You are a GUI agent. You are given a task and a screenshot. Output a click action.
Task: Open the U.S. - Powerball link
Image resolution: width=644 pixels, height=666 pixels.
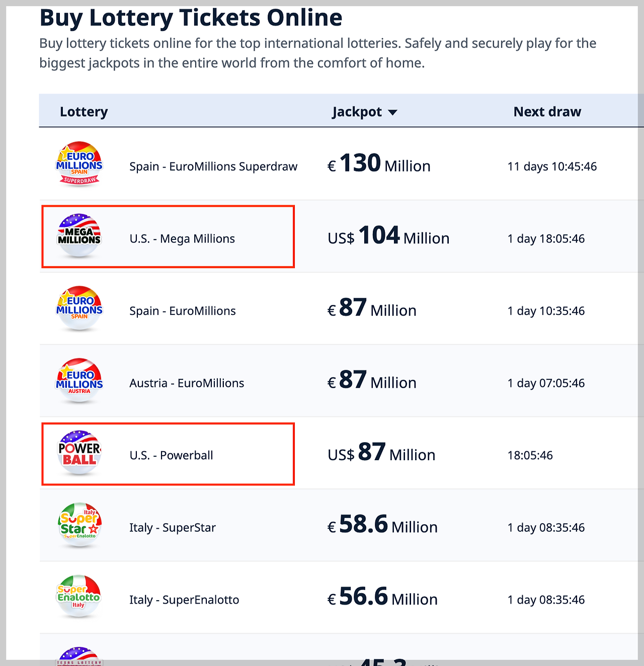click(171, 455)
